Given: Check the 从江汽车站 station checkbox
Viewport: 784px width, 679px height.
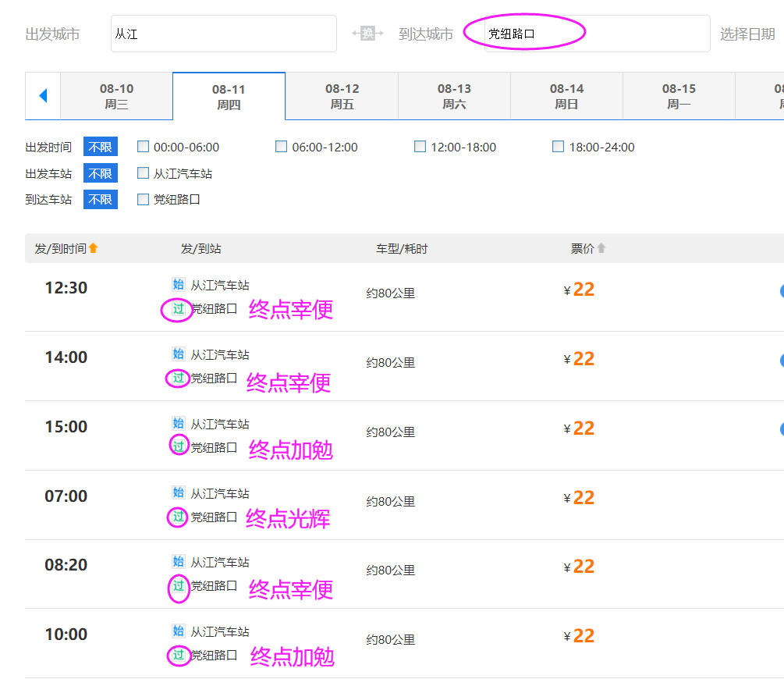Looking at the screenshot, I should pyautogui.click(x=143, y=173).
